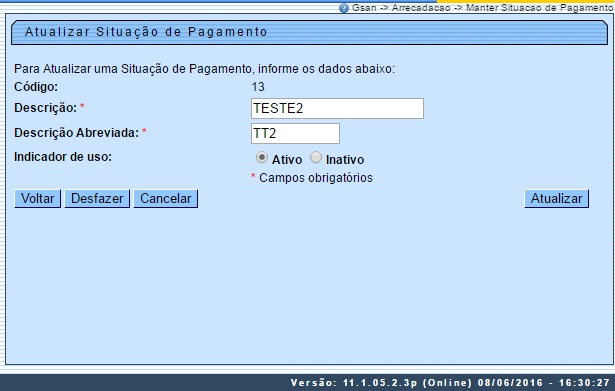Select the Inativo radio button
The width and height of the screenshot is (615, 391).
tap(316, 158)
